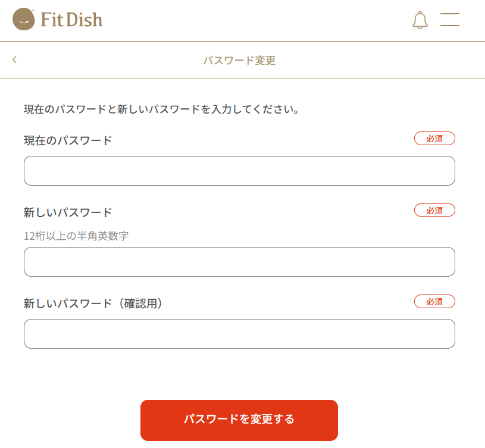Screen dimensions: 485x448
Task: Click the Fit Dish brand text
Action: (x=71, y=20)
